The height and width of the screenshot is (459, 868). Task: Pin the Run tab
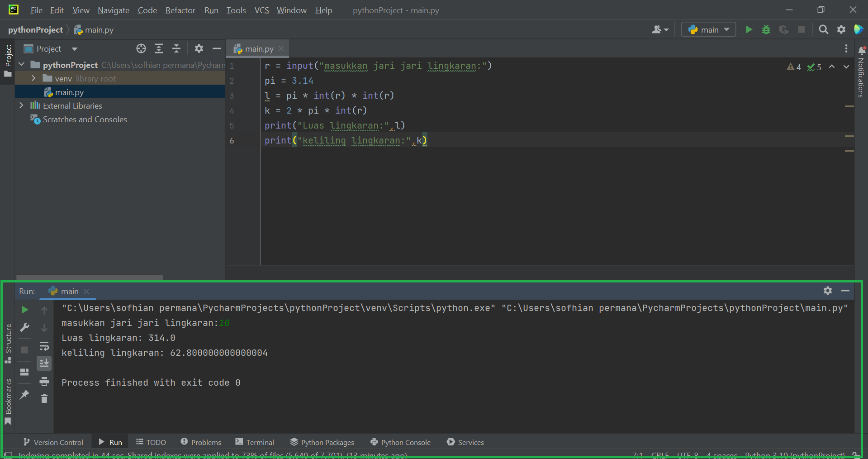pos(24,395)
